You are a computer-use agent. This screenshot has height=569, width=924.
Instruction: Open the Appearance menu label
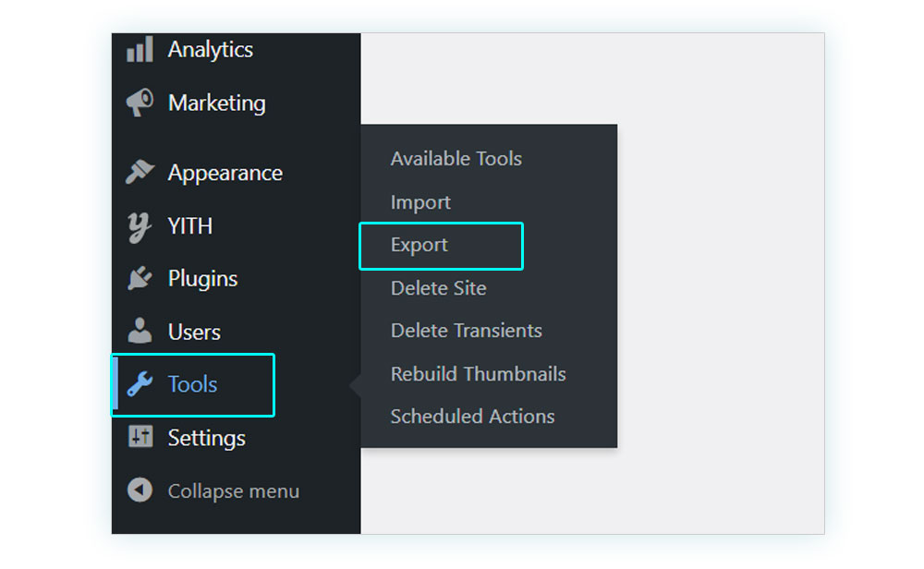point(225,173)
